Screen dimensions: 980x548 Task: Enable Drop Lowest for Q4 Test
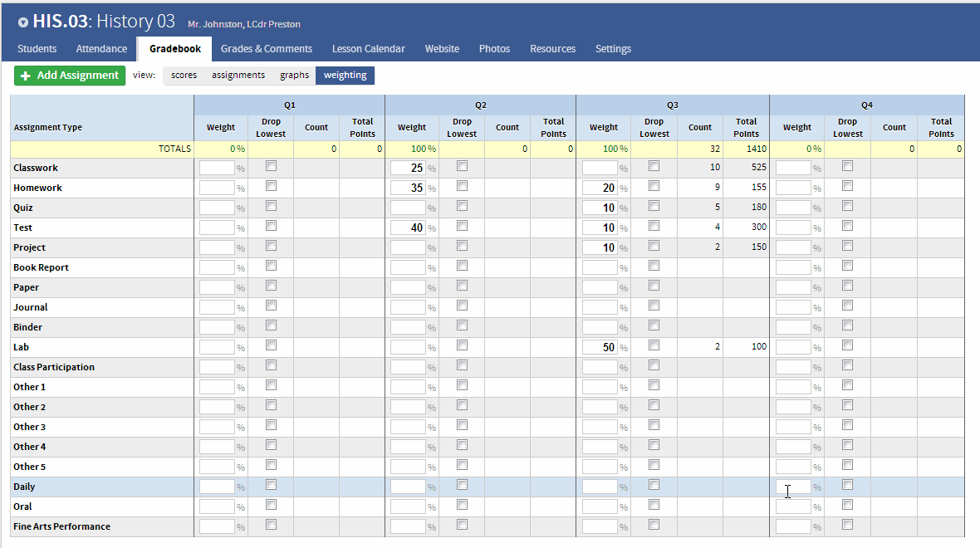pyautogui.click(x=847, y=226)
